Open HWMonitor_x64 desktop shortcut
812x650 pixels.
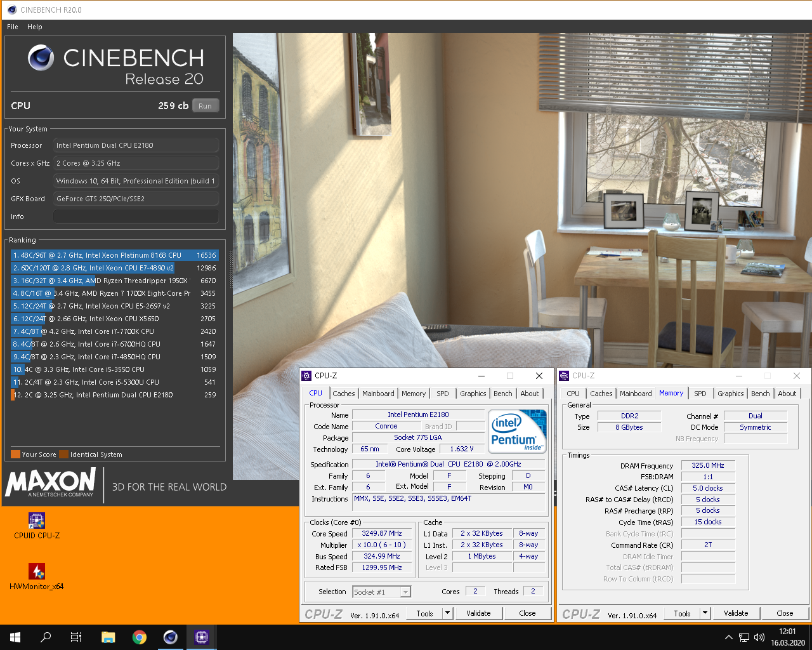37,576
